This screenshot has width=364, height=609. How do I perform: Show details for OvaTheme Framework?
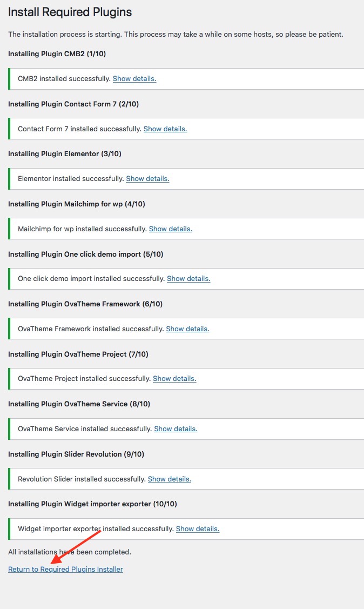pyautogui.click(x=187, y=329)
